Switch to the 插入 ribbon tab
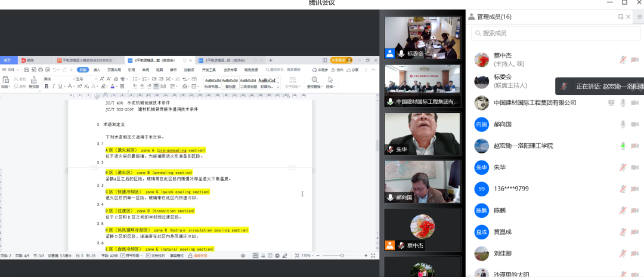This screenshot has height=277, width=644. tap(97, 70)
